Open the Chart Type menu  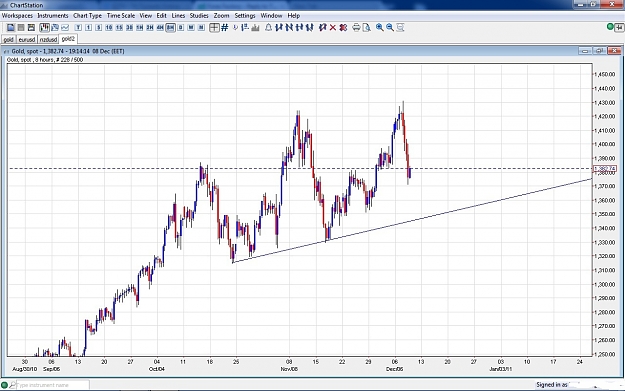point(87,16)
